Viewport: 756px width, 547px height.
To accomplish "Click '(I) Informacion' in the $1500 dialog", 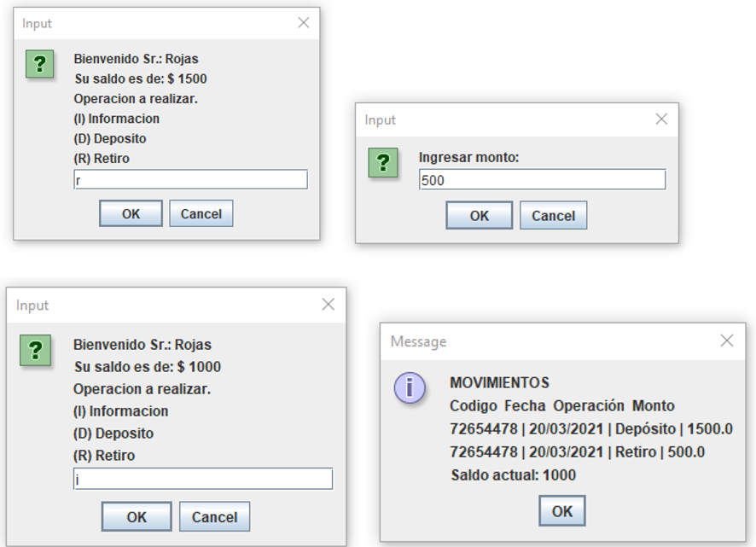I will coord(117,119).
